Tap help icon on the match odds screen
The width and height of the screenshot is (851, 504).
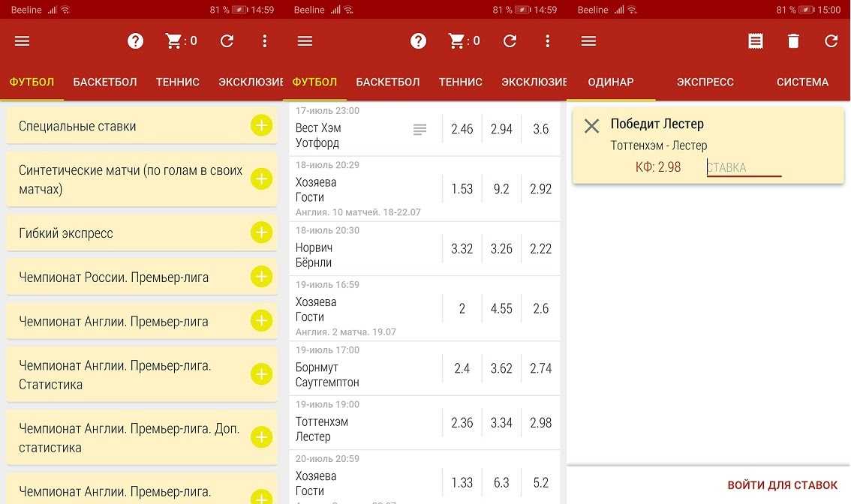[x=418, y=40]
